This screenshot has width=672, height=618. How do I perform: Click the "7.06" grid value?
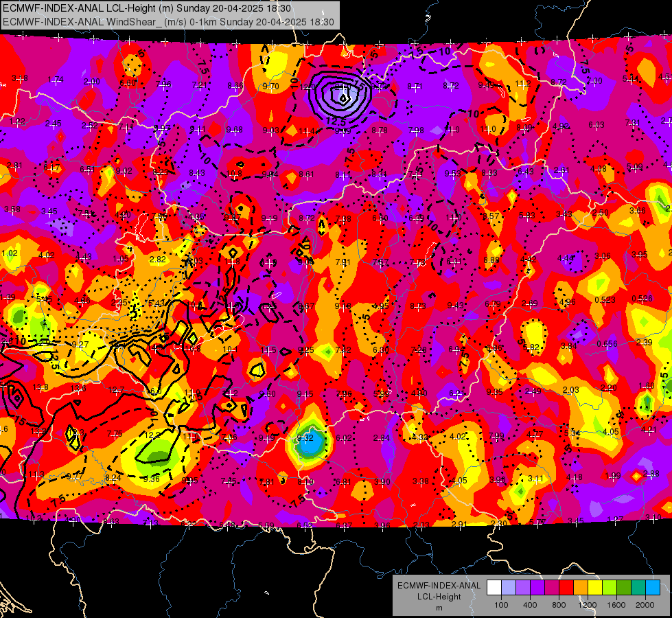click(229, 437)
